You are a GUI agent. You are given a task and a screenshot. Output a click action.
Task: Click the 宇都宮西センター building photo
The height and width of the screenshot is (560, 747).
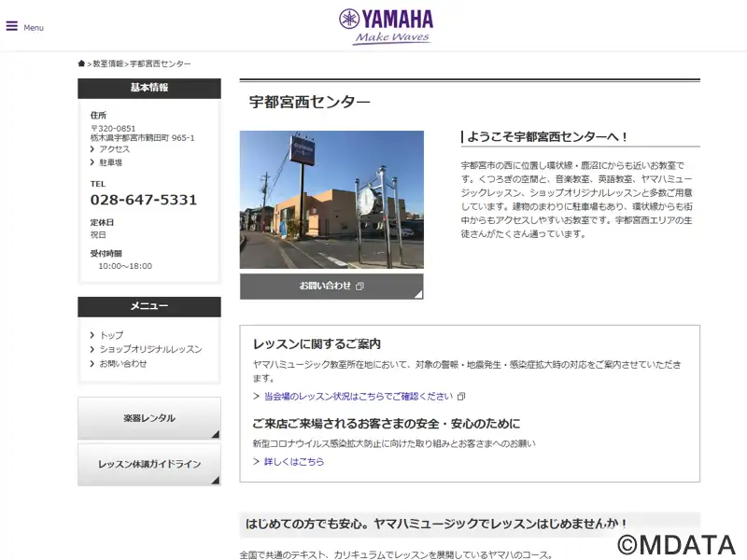[x=331, y=200]
